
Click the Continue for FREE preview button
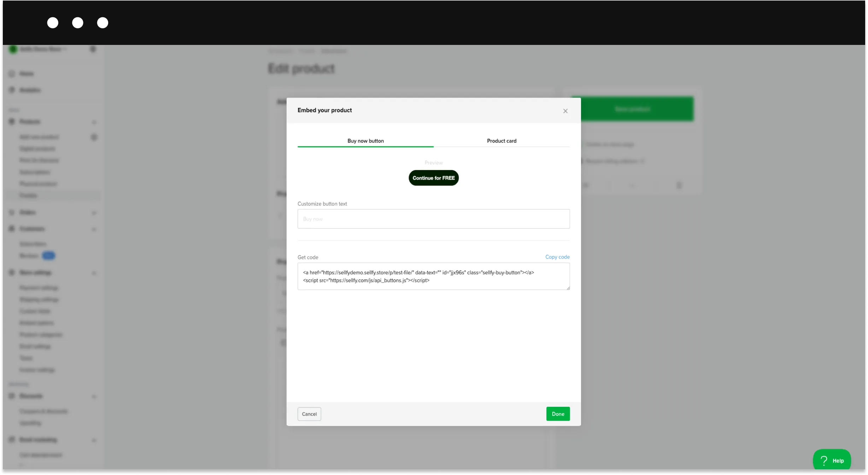click(433, 178)
